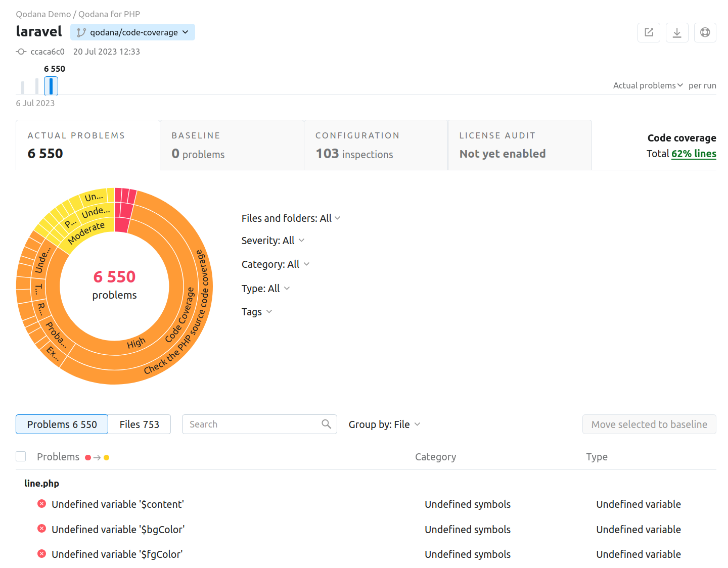Click the search magnifier icon
The width and height of the screenshot is (728, 568).
coord(326,424)
